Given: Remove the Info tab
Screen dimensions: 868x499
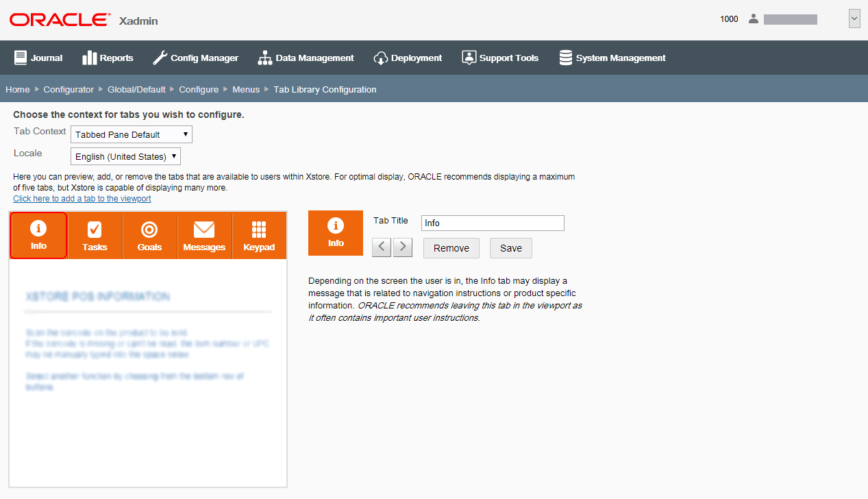Looking at the screenshot, I should pyautogui.click(x=451, y=247).
